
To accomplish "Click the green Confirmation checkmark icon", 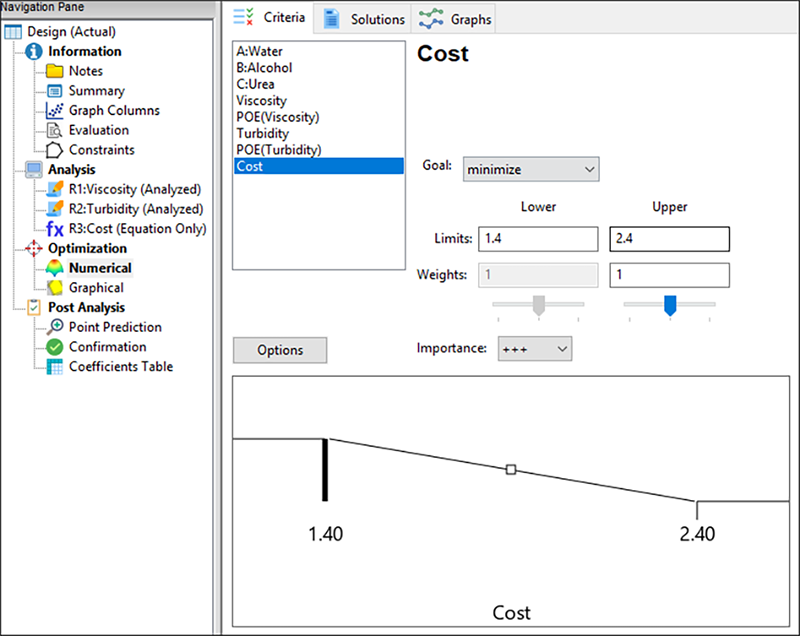I will (54, 347).
